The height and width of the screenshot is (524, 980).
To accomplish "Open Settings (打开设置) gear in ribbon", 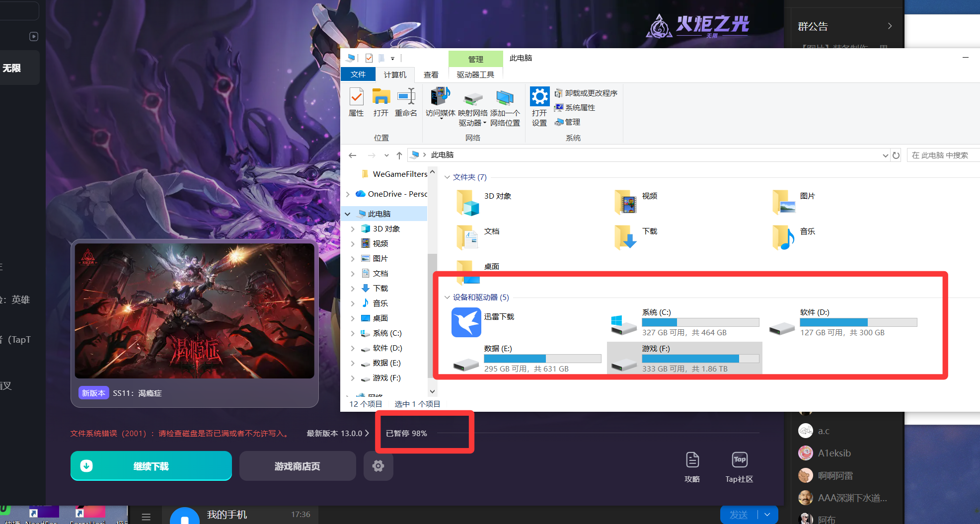I will pyautogui.click(x=539, y=107).
